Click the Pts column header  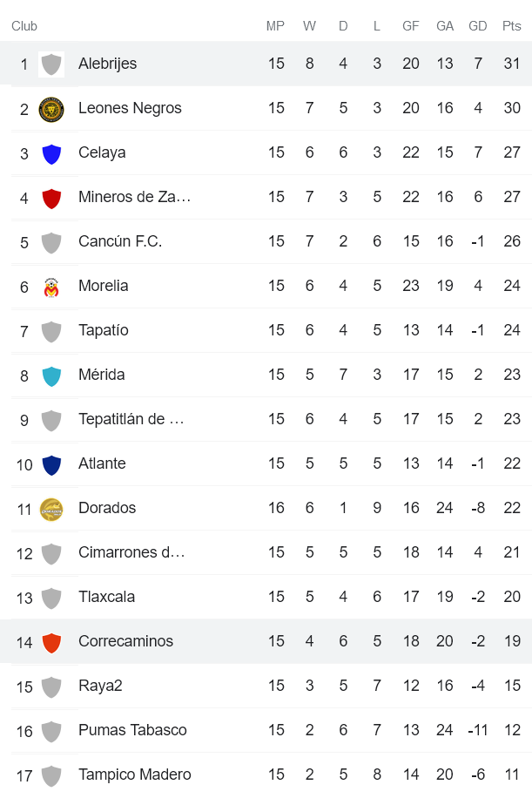[x=512, y=26]
